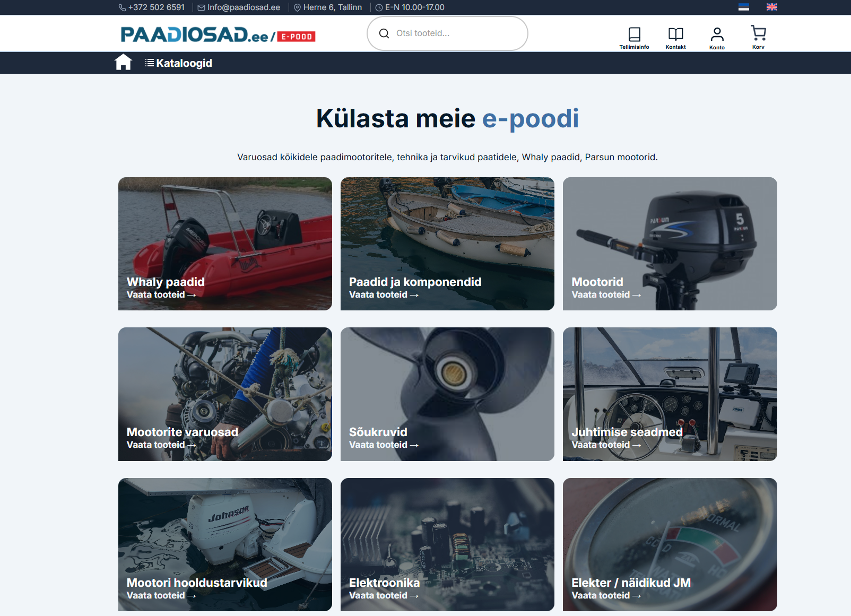Open the Elektroonika category card
851x616 pixels.
point(447,544)
